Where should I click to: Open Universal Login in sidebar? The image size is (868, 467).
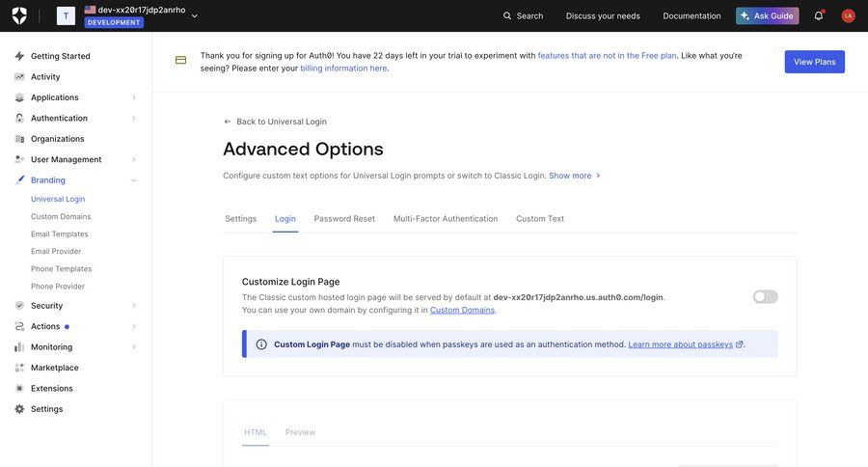[x=58, y=199]
